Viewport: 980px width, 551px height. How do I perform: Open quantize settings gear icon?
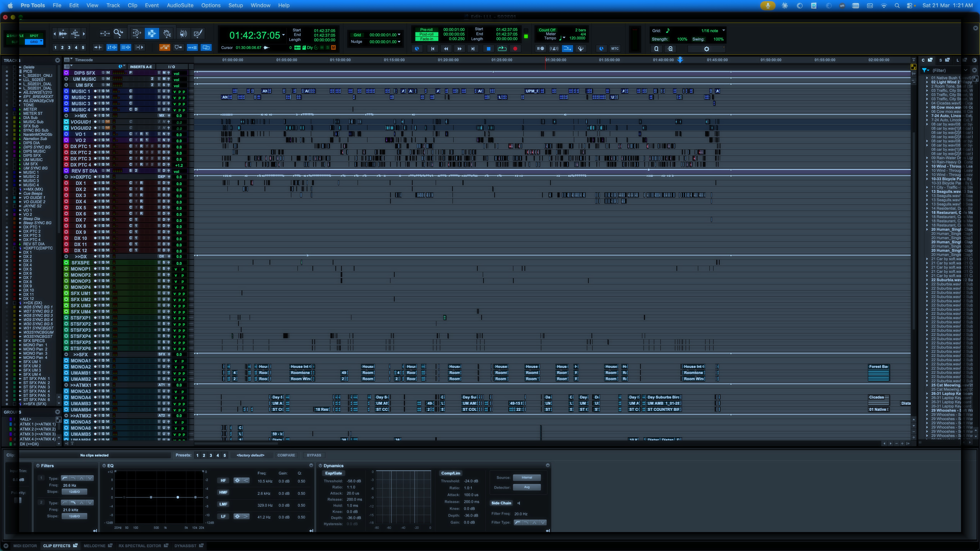pyautogui.click(x=706, y=49)
